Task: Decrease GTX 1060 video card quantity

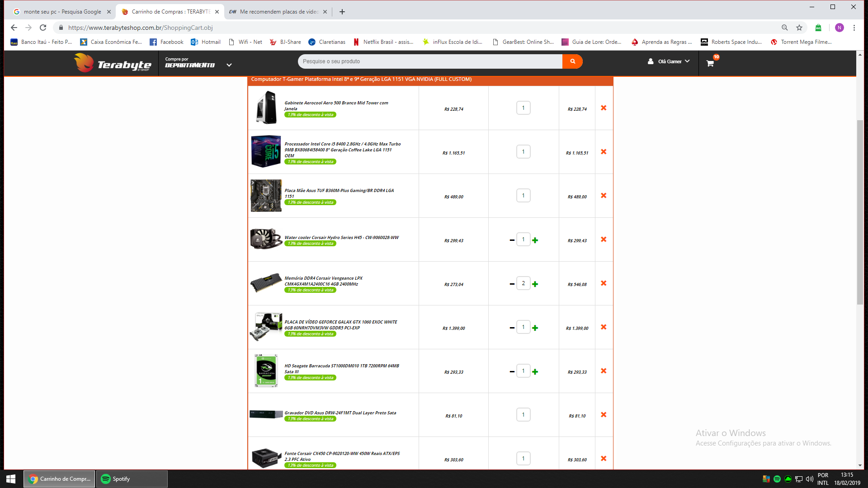Action: point(512,328)
